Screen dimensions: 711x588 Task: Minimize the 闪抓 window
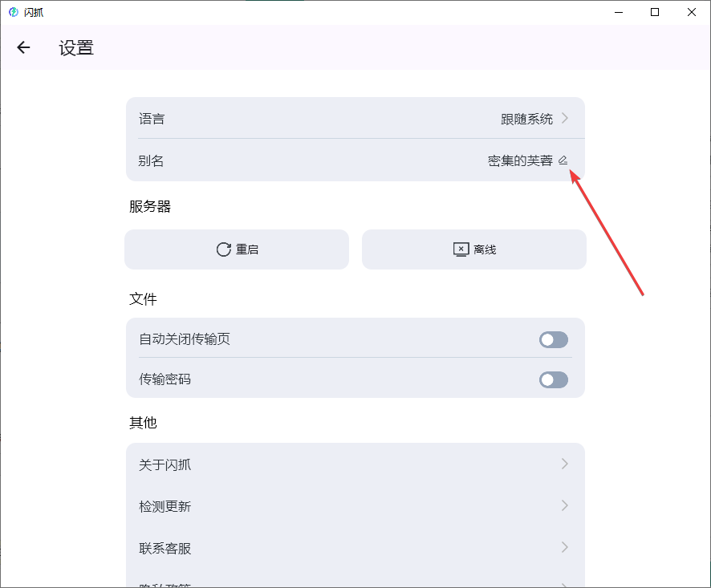[x=618, y=12]
